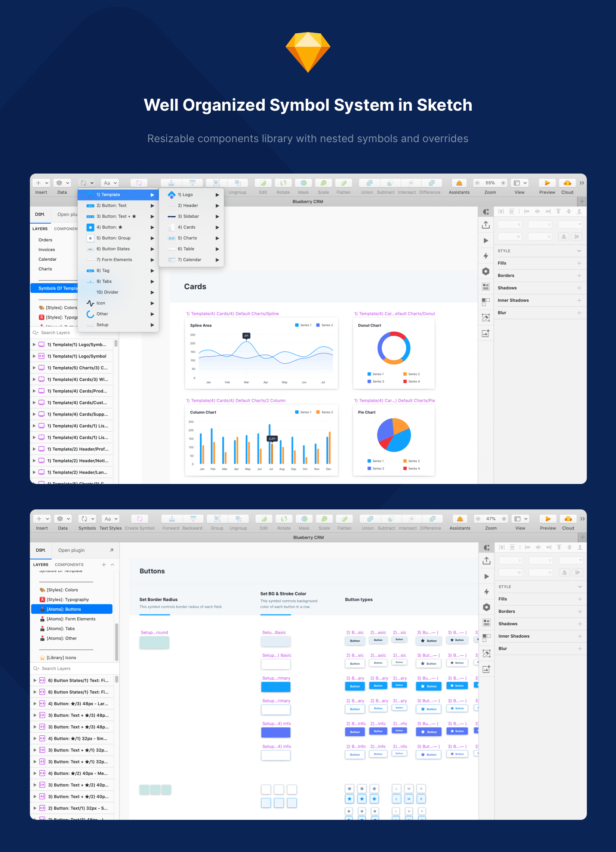Expand the '5) Charts' submenu arrow
The height and width of the screenshot is (852, 616).
pyautogui.click(x=218, y=238)
